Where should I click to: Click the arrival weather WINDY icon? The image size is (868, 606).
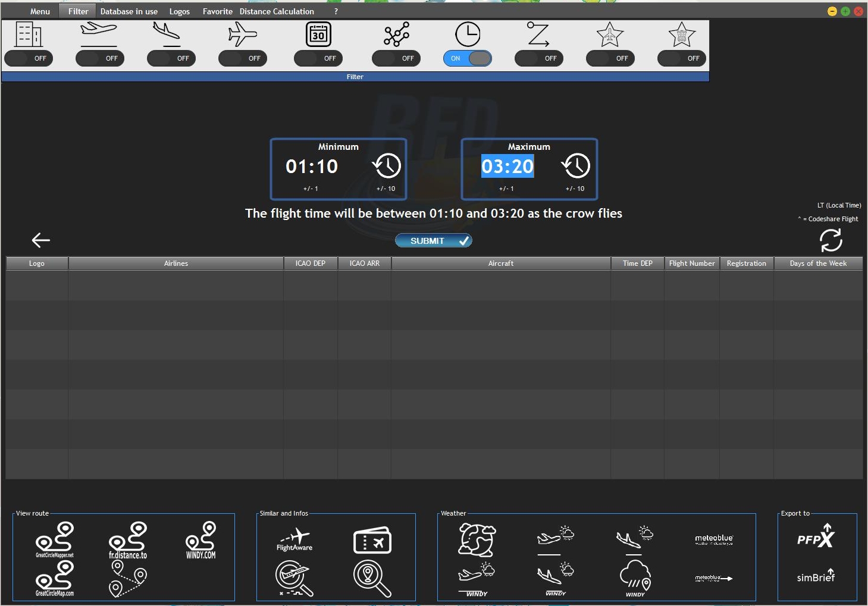556,579
